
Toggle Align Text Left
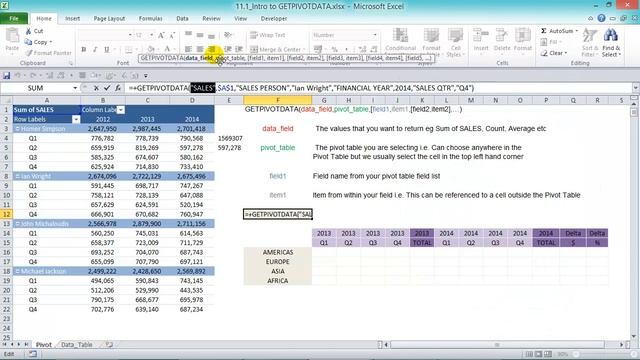[x=189, y=49]
